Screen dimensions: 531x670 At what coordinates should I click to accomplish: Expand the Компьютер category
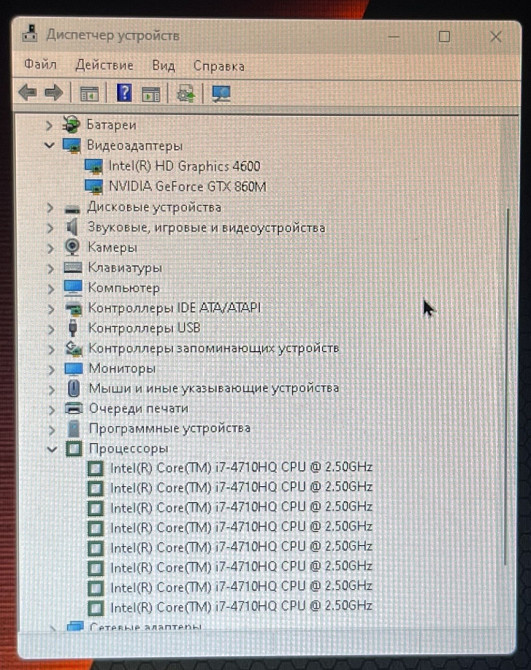[51, 289]
